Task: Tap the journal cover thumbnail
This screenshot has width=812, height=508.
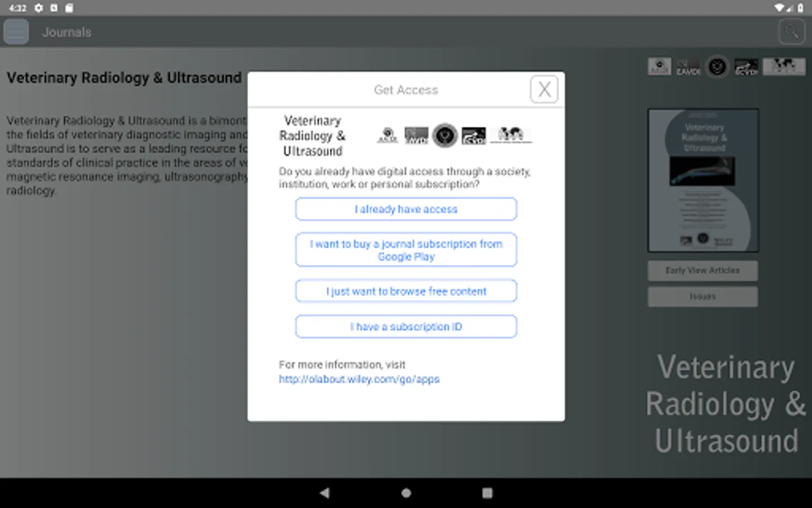Action: [x=703, y=180]
